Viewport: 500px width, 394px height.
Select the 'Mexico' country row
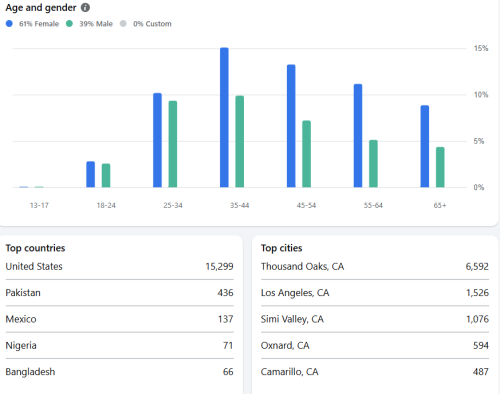tap(119, 319)
